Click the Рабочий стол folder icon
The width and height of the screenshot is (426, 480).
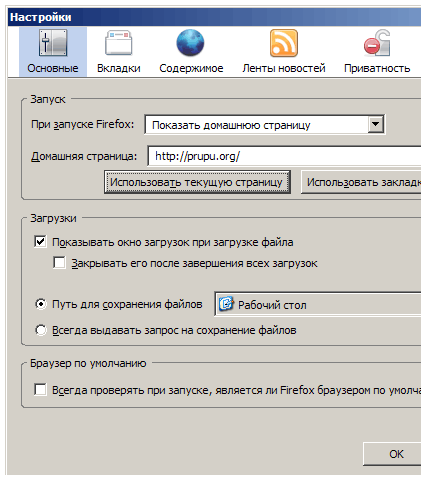point(226,304)
